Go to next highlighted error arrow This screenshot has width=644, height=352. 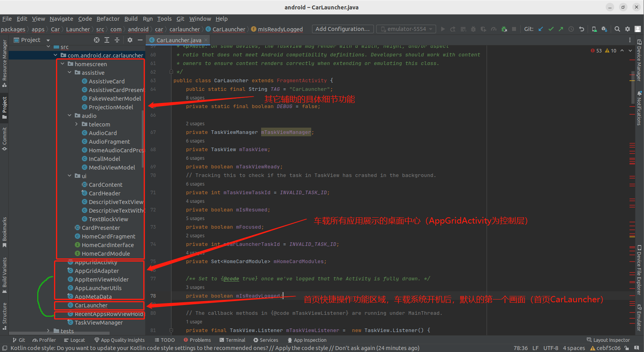pyautogui.click(x=630, y=51)
